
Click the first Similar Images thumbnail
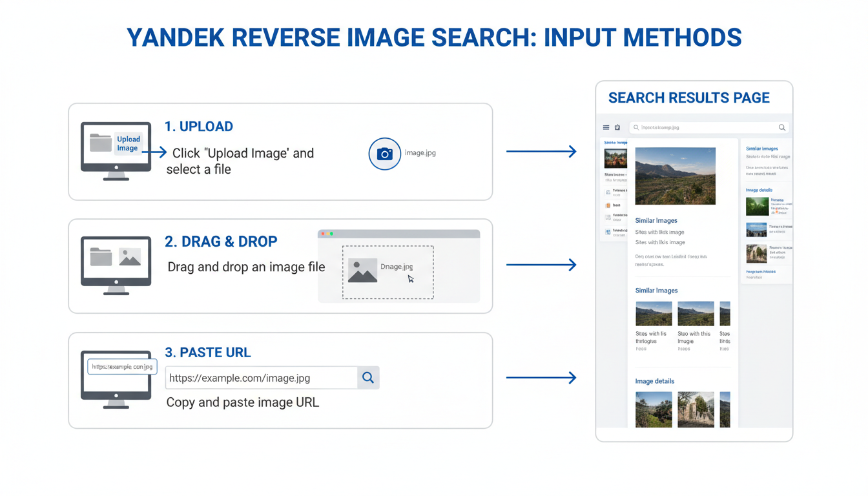click(x=653, y=313)
